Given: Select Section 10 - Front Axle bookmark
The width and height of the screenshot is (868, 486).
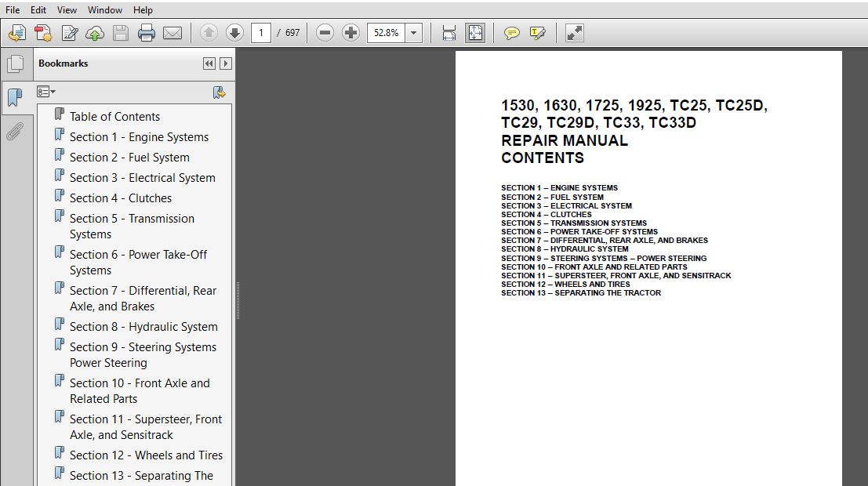Looking at the screenshot, I should [x=140, y=391].
